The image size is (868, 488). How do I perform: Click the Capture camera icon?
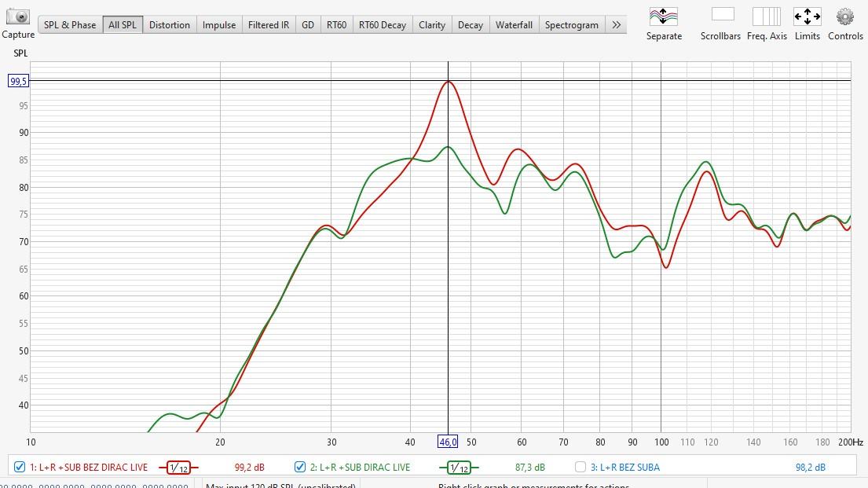click(x=17, y=17)
